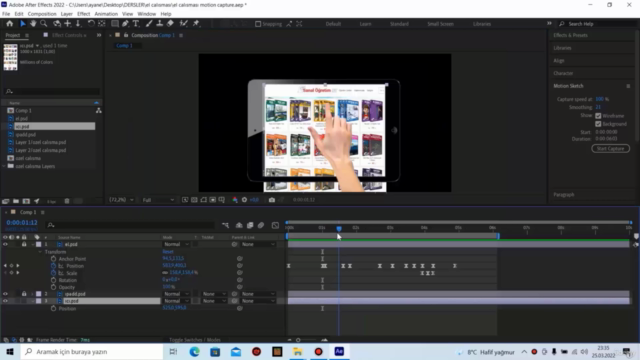Open blending Mode dropdown for ici.psd

pos(176,301)
